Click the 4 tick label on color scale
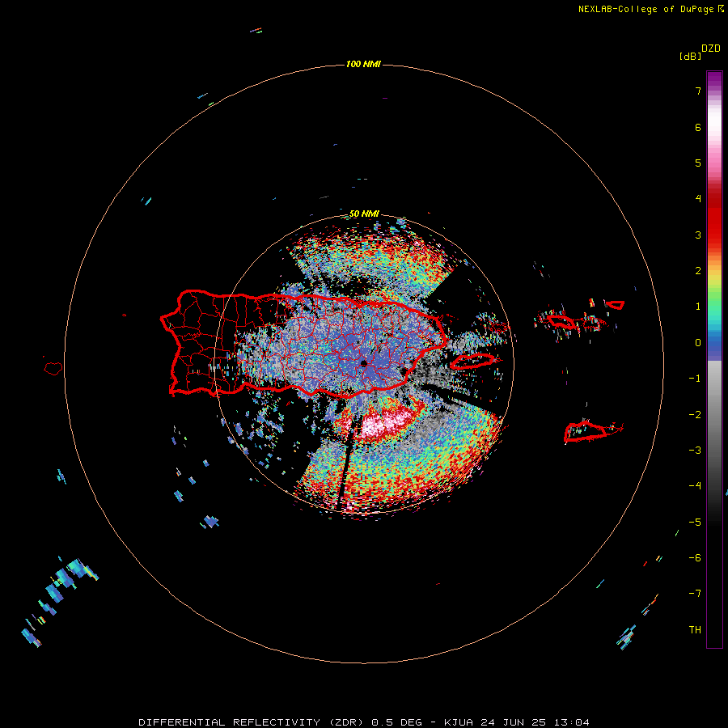This screenshot has width=728, height=728. click(698, 199)
